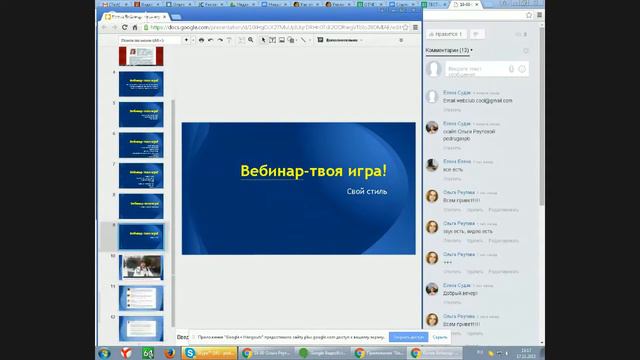Click the print icon in Slides toolbar
This screenshot has height=360, width=640.
pyautogui.click(x=201, y=40)
